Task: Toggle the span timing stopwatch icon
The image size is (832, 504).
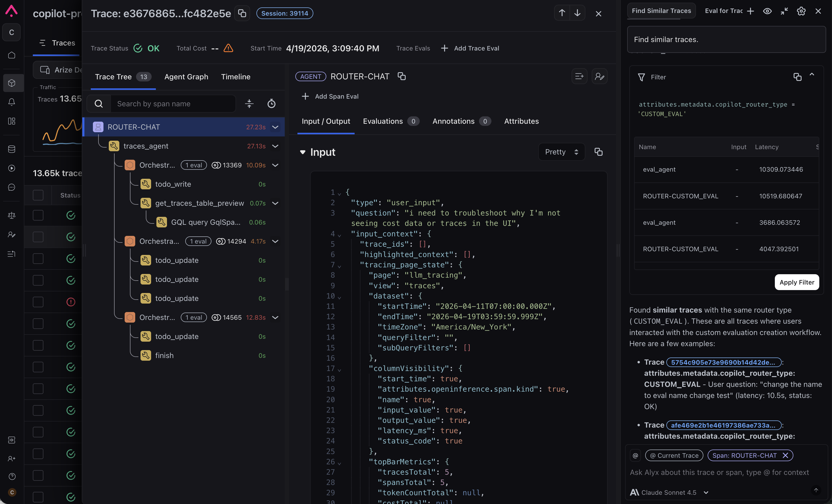Action: [x=272, y=104]
